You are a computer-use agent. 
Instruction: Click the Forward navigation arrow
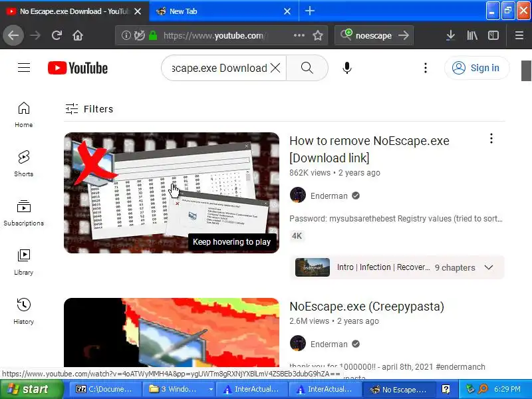click(x=35, y=35)
